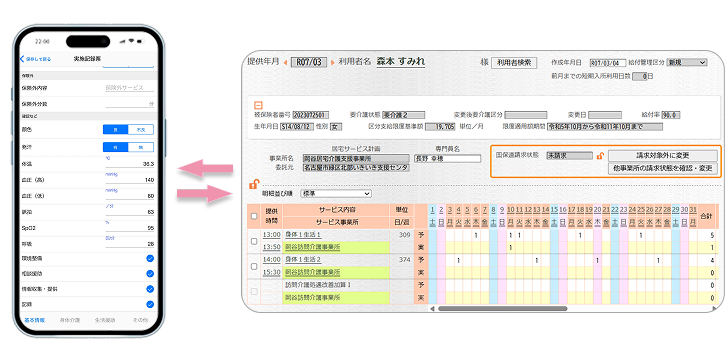Tap the 体温 field showing 36.3 on phone
725x363 pixels.
(129, 164)
